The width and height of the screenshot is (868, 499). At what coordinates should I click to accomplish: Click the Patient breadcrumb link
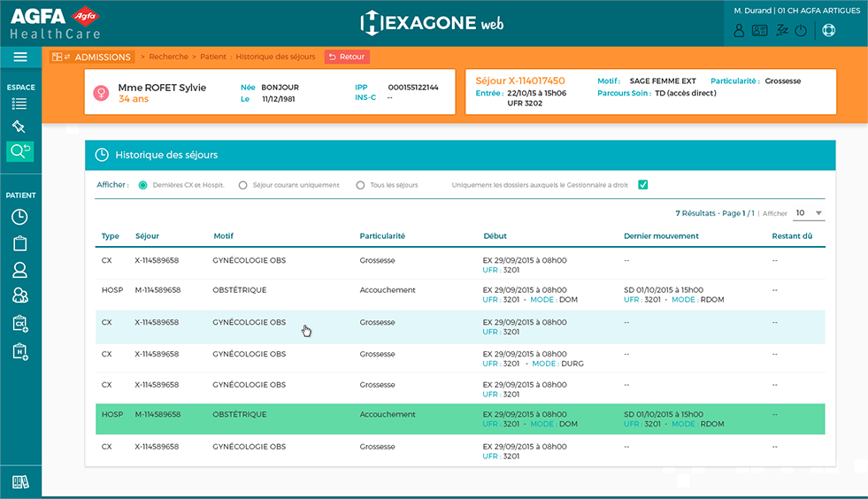pyautogui.click(x=213, y=57)
